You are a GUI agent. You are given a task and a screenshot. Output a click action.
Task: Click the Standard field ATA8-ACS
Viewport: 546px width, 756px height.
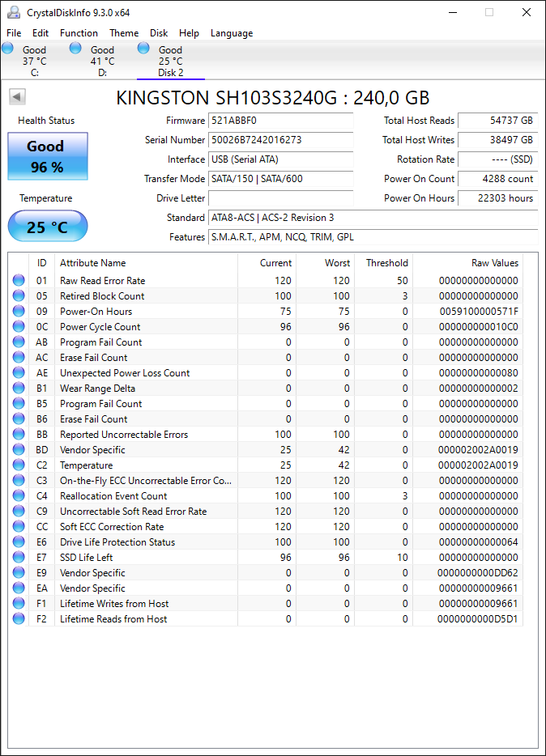point(373,218)
